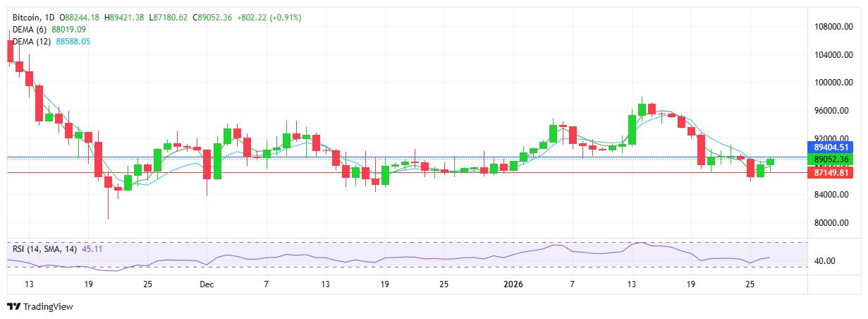Click the TradingView logo icon
868x319 pixels.
tap(13, 307)
